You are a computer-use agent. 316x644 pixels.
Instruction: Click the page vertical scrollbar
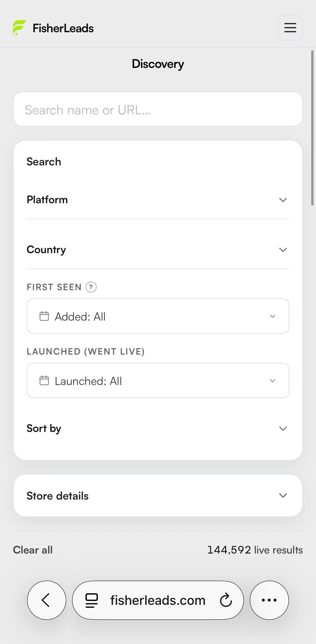(312, 128)
